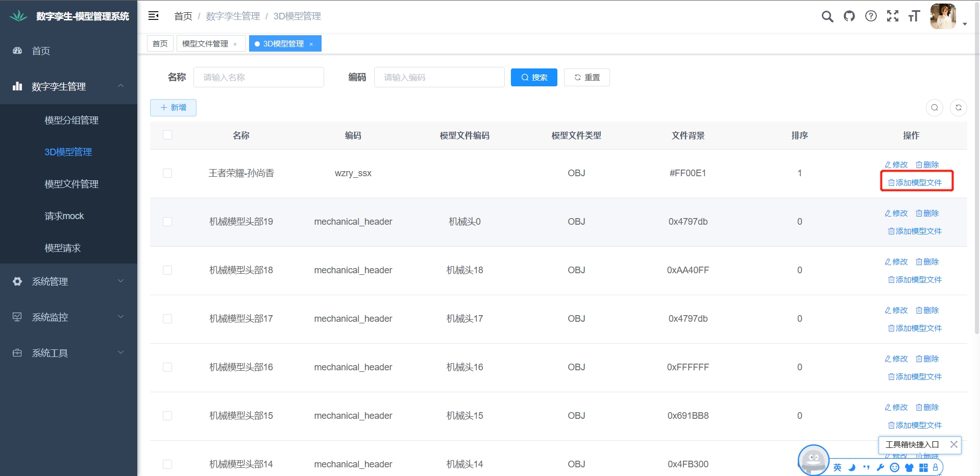The width and height of the screenshot is (980, 476).
Task: Open the user menu caret next to avatar
Action: [x=965, y=24]
